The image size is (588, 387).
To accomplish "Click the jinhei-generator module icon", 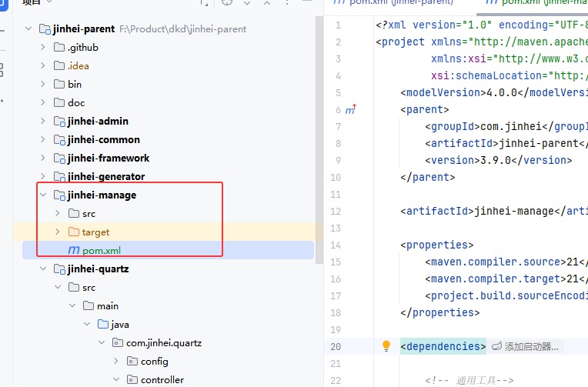I will pyautogui.click(x=60, y=176).
